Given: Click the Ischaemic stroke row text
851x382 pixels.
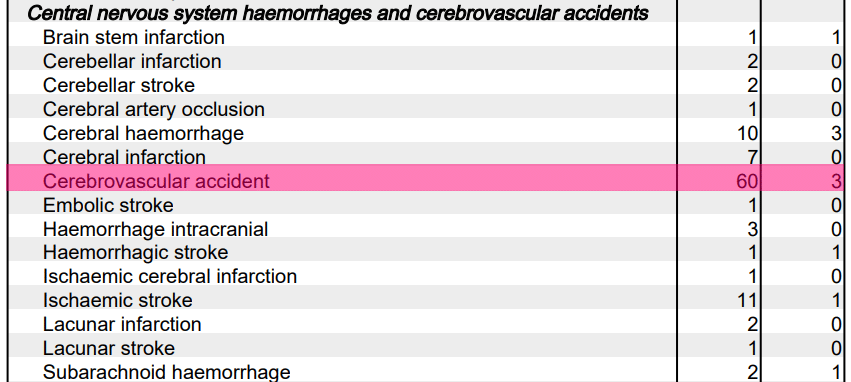Looking at the screenshot, I should click(x=118, y=300).
